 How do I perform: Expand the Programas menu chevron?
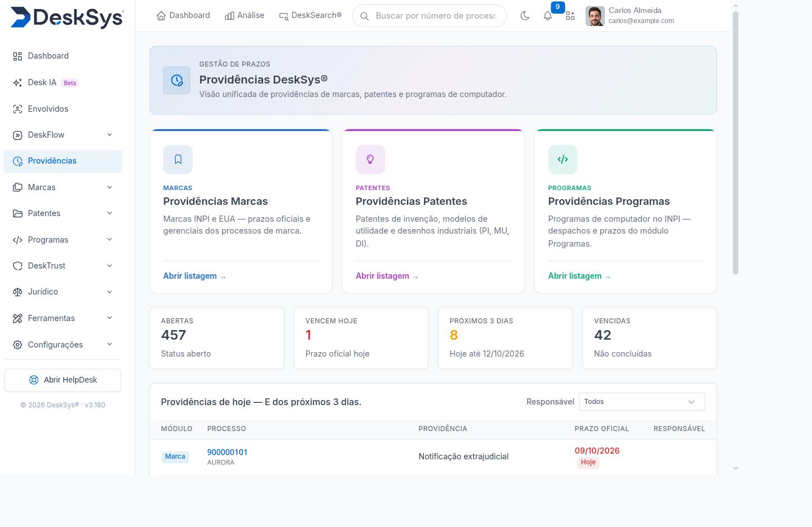tap(110, 240)
